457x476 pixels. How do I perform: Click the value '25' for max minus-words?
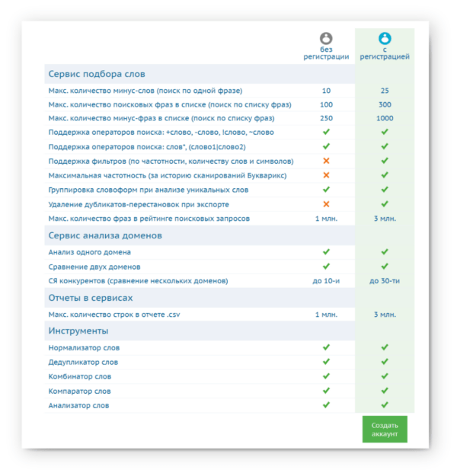(x=385, y=91)
